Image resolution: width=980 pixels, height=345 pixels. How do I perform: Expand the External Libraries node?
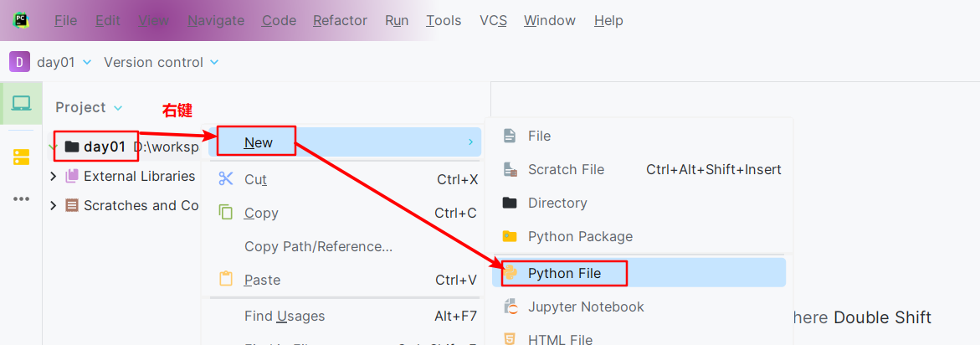[x=53, y=176]
